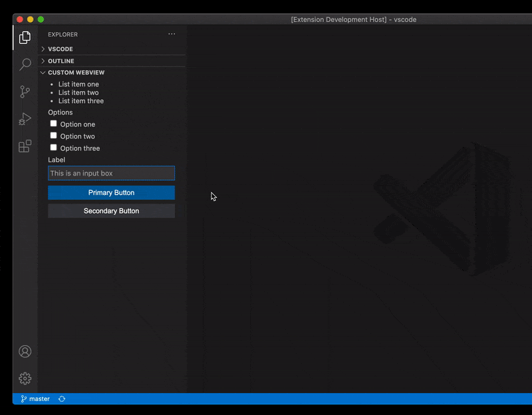
Task: Select the Source Control icon
Action: [25, 92]
